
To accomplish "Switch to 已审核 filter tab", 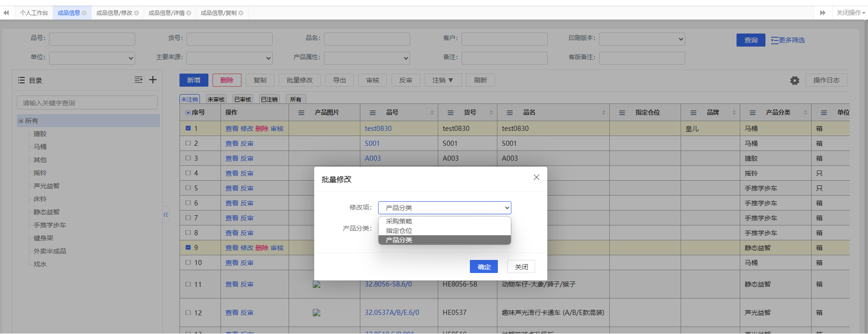I will pos(243,99).
